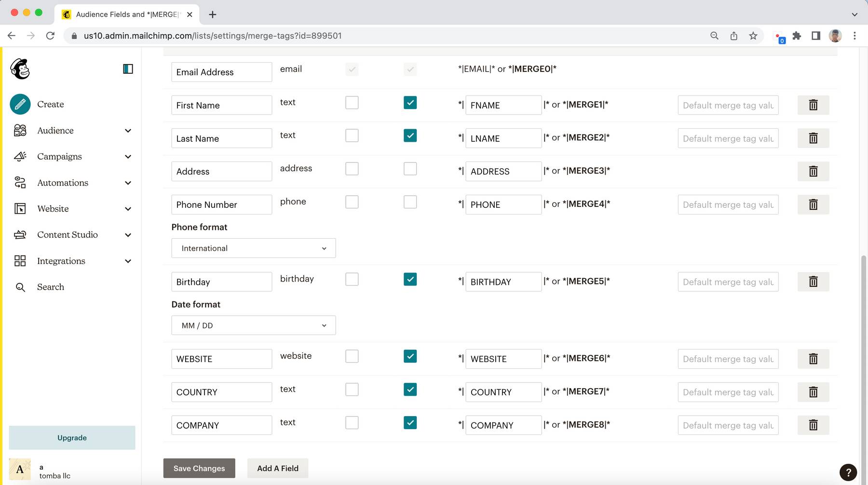Uncheck visible checkbox for WEBSITE
The image size is (868, 485).
(410, 356)
